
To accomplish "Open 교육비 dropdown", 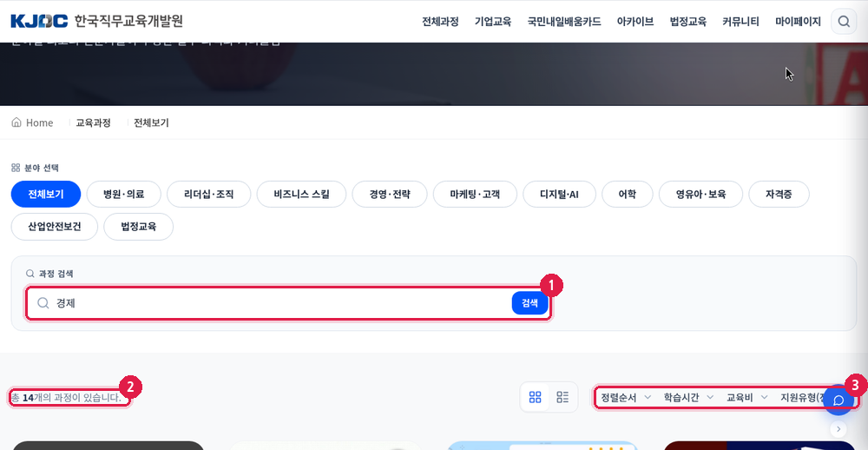I will (746, 397).
